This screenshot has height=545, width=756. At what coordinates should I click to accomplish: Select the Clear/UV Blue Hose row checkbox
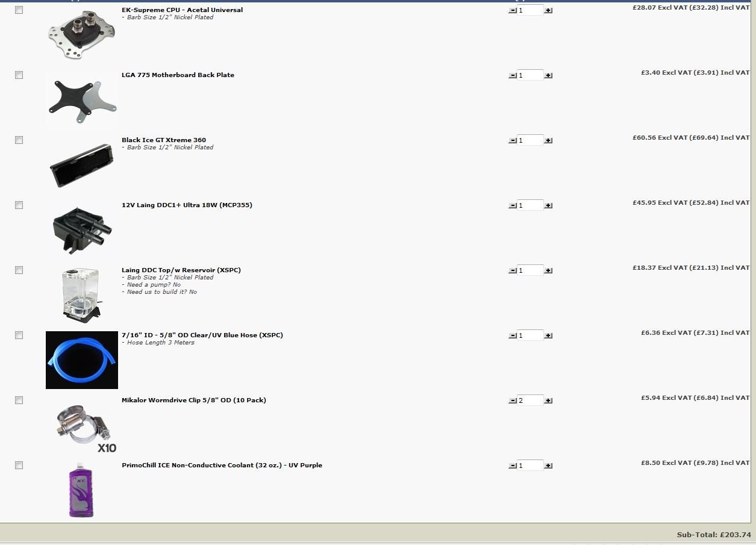click(x=19, y=335)
